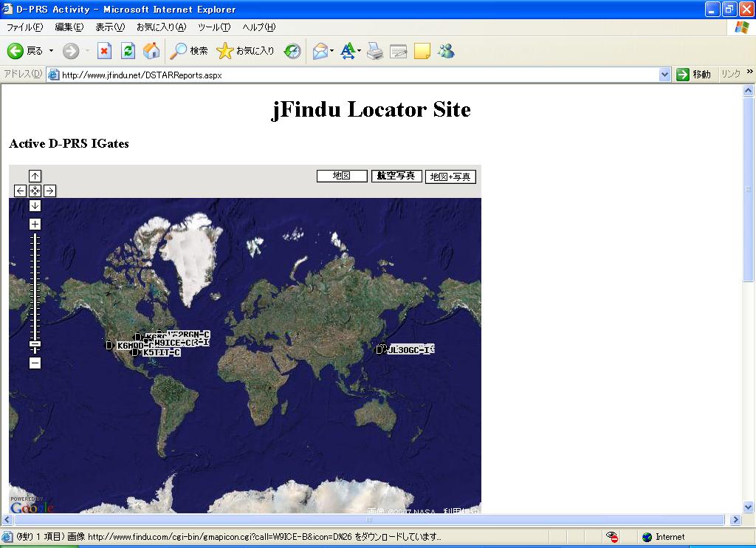This screenshot has width=756, height=548.
Task: Click the D icon beside K6MDD
Action: click(109, 346)
